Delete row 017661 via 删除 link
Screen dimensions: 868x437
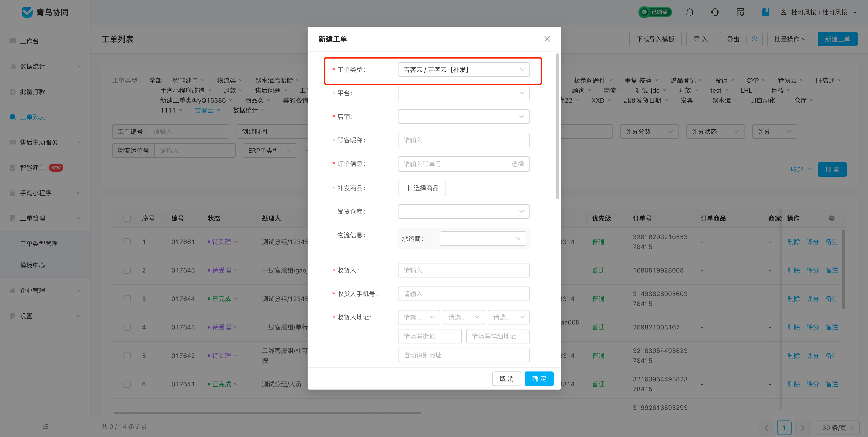pyautogui.click(x=794, y=242)
